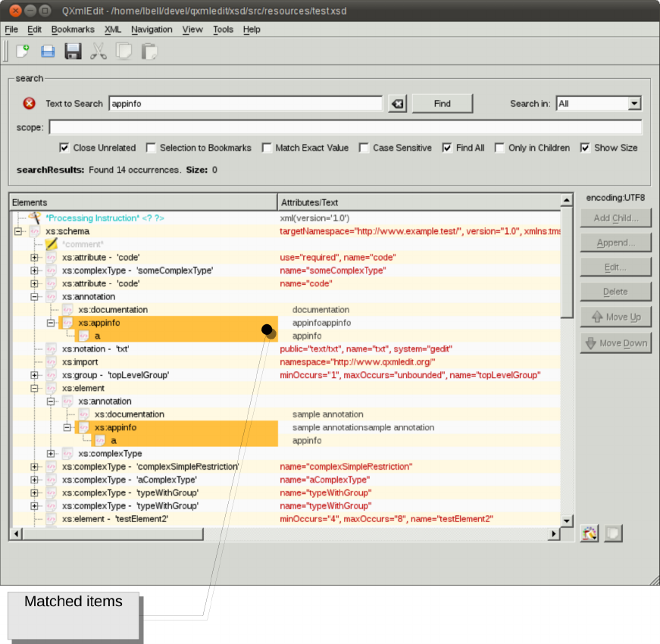Image resolution: width=660 pixels, height=644 pixels.
Task: Expand the xs:group 'topLevelGroup' node
Action: tap(35, 375)
